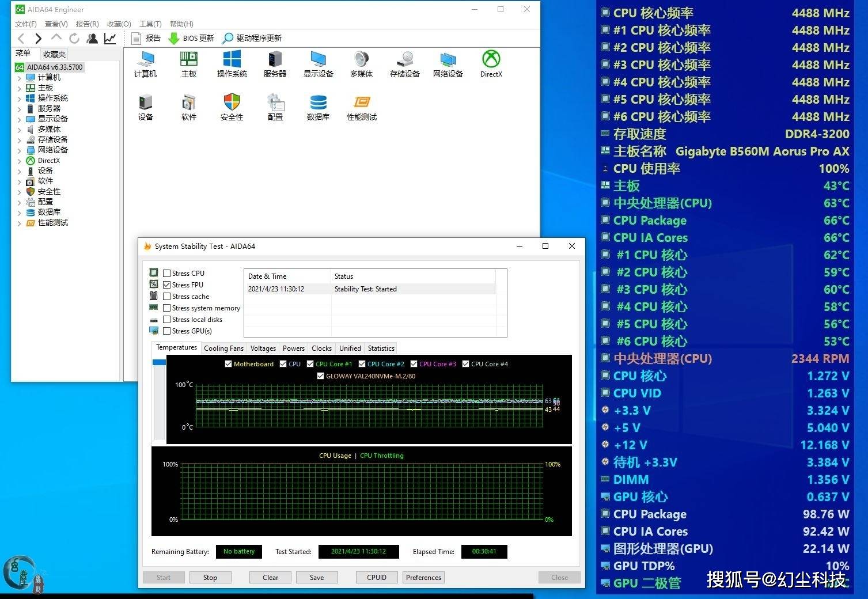Enable the Stress CPU checkbox
The height and width of the screenshot is (599, 868).
click(167, 274)
